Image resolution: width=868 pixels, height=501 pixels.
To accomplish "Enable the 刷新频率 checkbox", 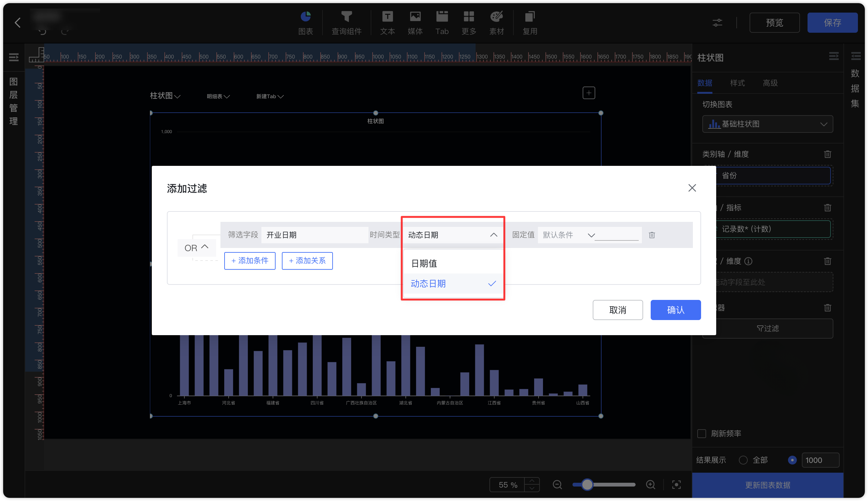I will click(701, 433).
